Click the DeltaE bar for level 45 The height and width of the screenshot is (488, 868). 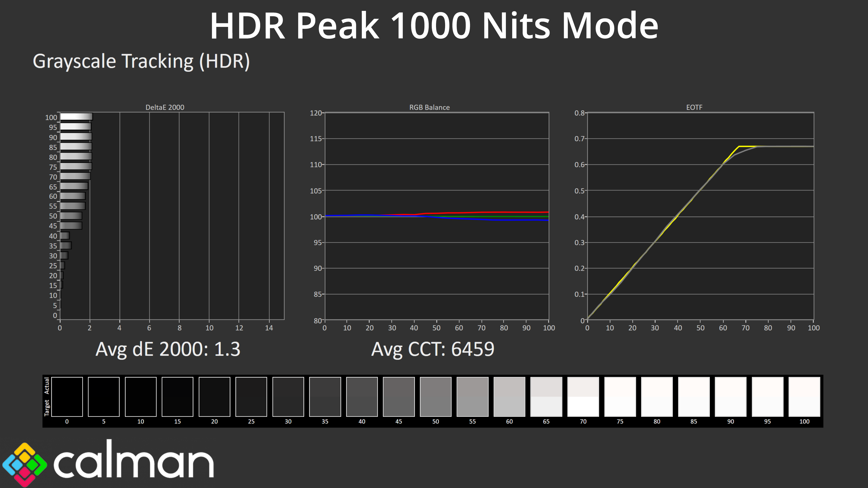pyautogui.click(x=71, y=225)
